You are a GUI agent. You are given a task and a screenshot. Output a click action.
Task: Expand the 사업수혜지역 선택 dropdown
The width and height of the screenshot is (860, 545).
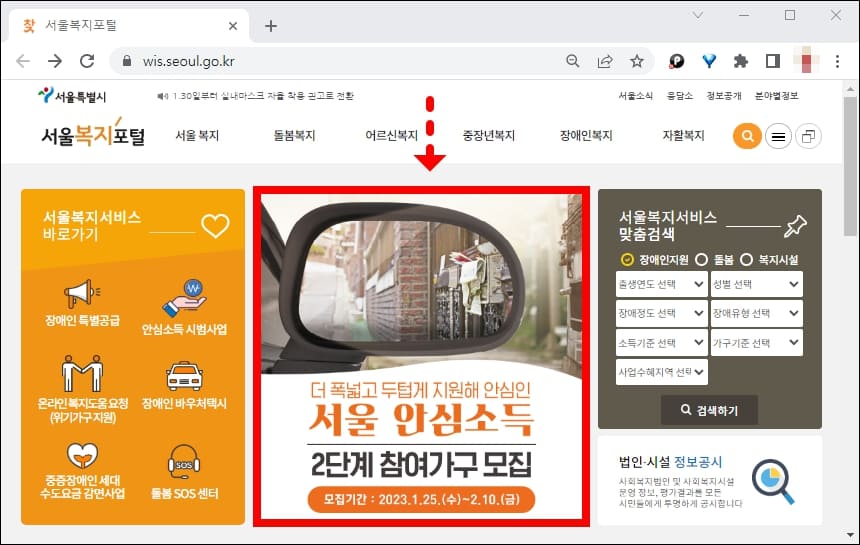(x=661, y=372)
